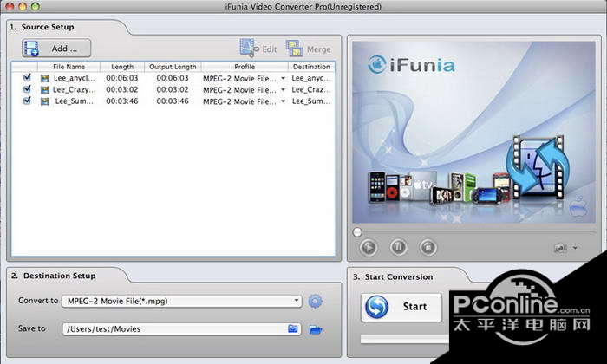Click the Merge files icon
Viewport: 607px width, 364px height.
pos(296,49)
